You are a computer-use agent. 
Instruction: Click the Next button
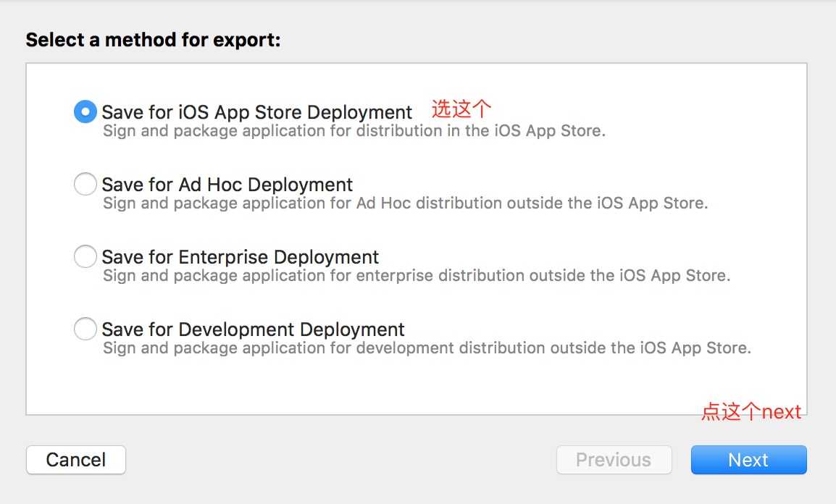pyautogui.click(x=748, y=460)
